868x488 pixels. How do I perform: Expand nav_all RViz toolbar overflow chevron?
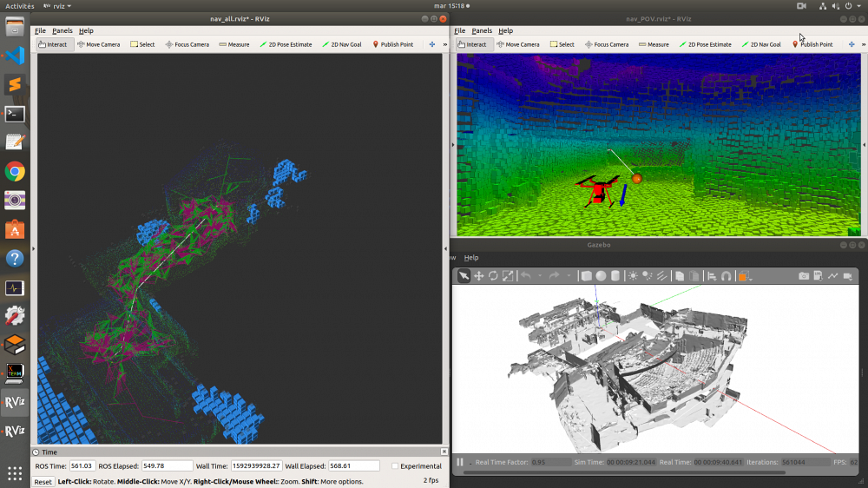(x=444, y=44)
